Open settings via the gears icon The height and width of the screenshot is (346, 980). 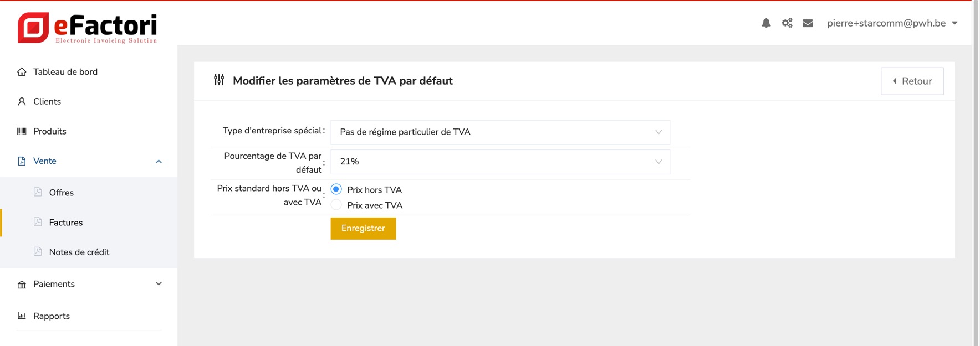(787, 23)
